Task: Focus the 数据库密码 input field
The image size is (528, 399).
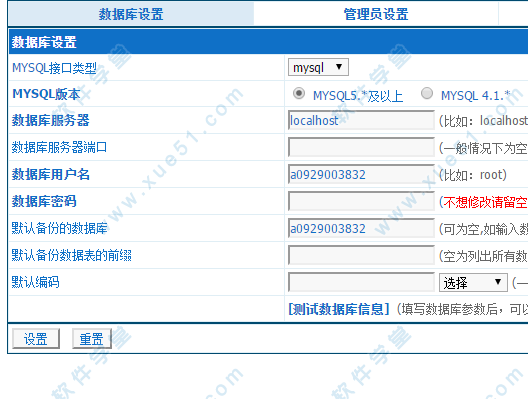Action: [x=361, y=201]
